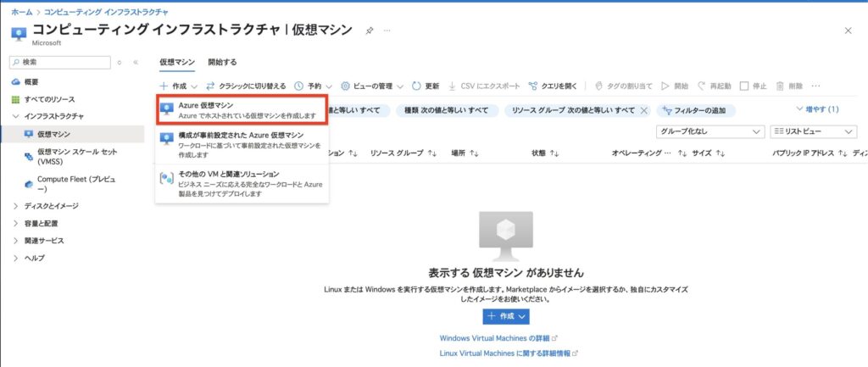868x367 pixels.
Task: Open Compute Fleet (プレビュー) item
Action: click(x=77, y=184)
